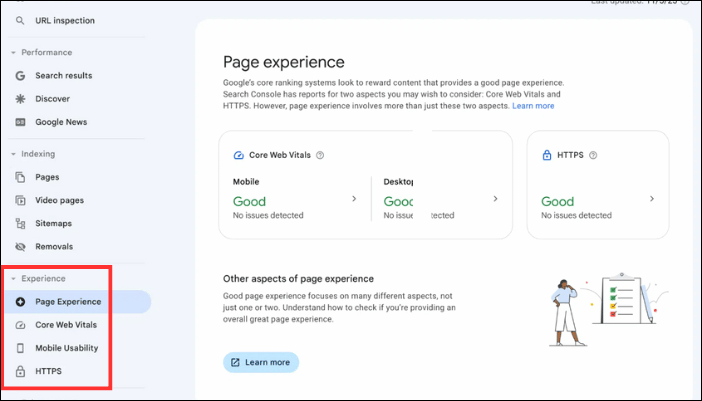Screen dimensions: 702x401
Task: Click the Core Web Vitals card gauge icon
Action: click(239, 155)
